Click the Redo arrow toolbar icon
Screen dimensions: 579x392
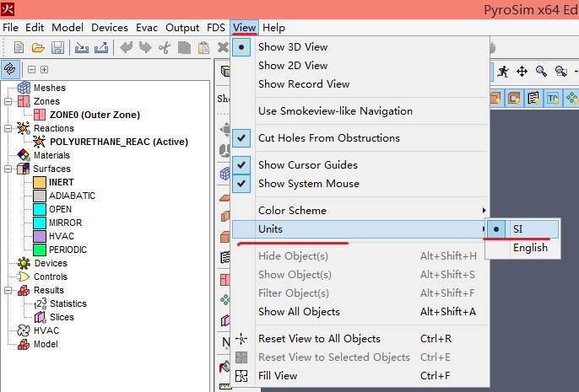145,47
